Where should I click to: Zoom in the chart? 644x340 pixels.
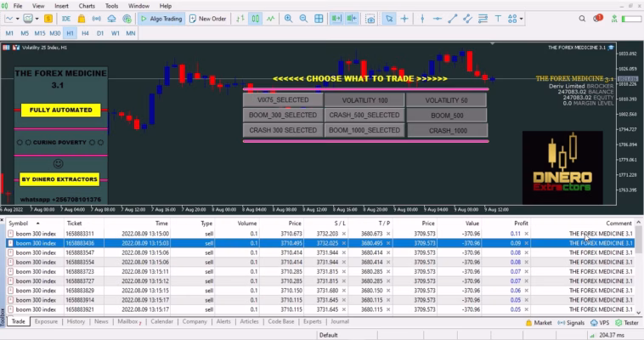tap(288, 19)
